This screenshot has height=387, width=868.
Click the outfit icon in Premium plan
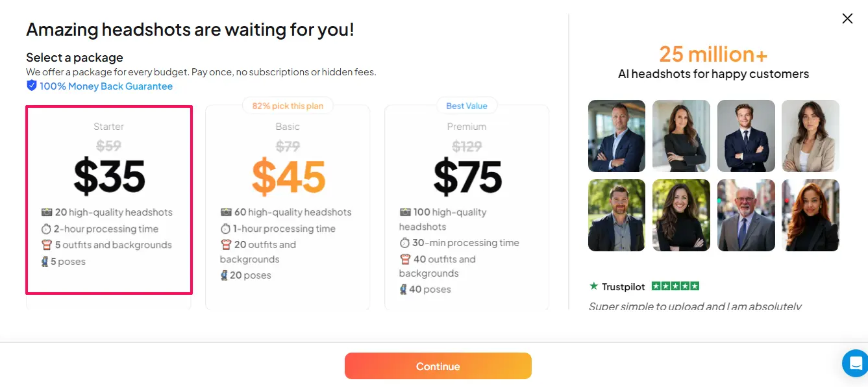405,259
